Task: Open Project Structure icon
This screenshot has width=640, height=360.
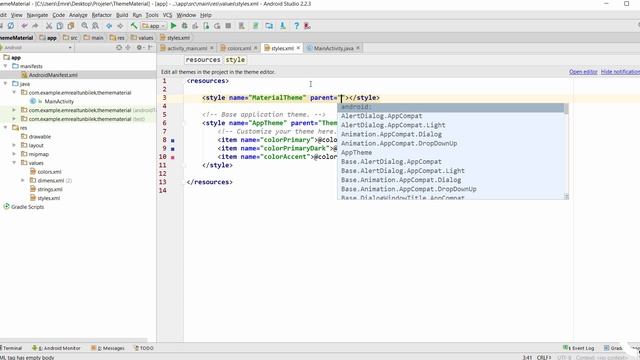Action: [269, 26]
